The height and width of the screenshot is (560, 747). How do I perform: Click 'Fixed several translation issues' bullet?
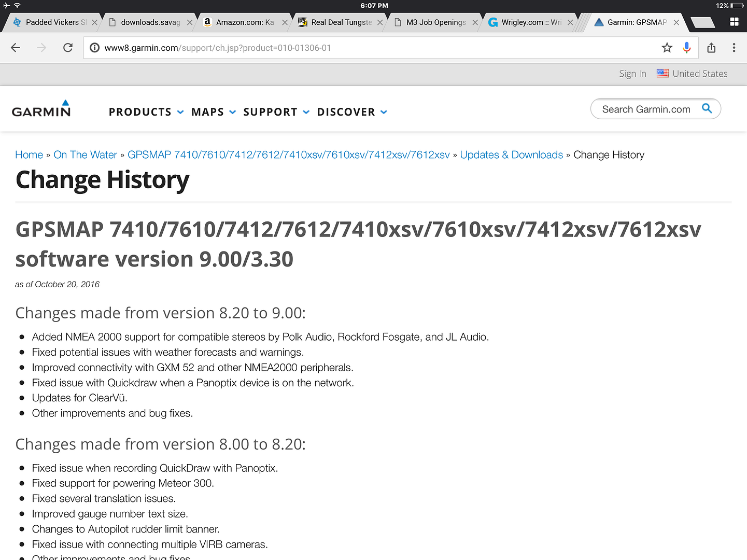pyautogui.click(x=104, y=499)
